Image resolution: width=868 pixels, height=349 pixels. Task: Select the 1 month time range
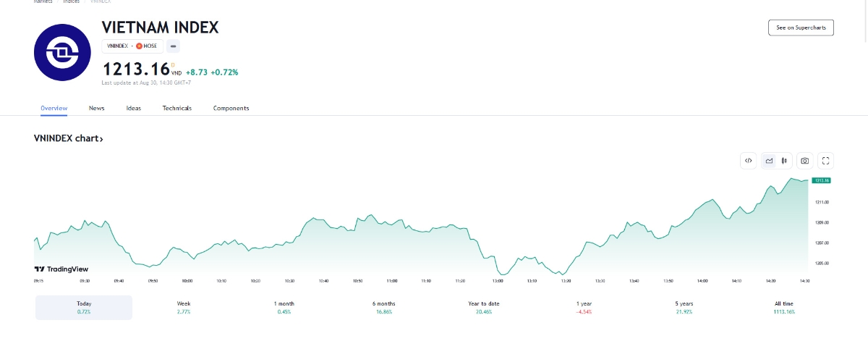point(284,307)
